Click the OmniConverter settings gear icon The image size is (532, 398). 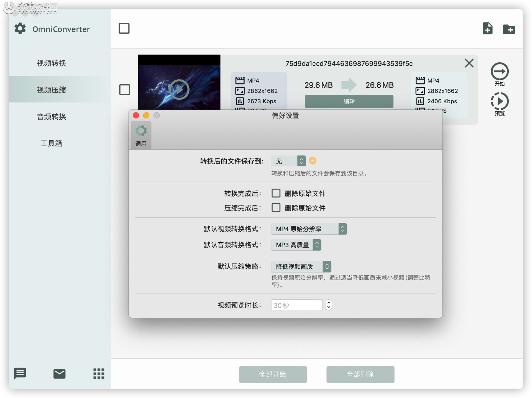pos(20,29)
